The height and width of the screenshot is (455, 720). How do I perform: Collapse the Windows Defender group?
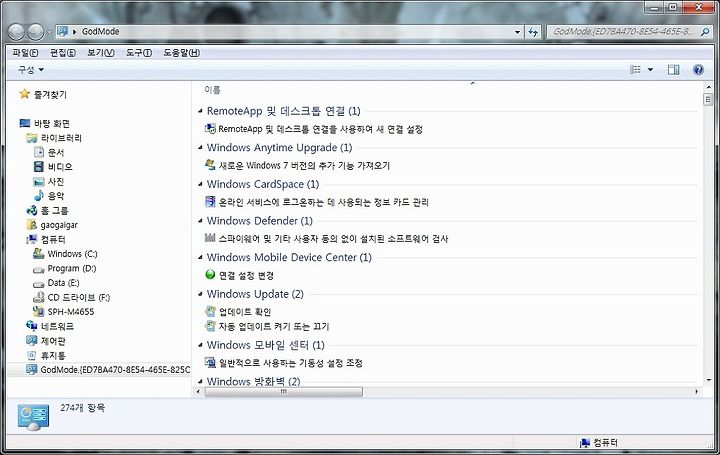click(x=200, y=221)
